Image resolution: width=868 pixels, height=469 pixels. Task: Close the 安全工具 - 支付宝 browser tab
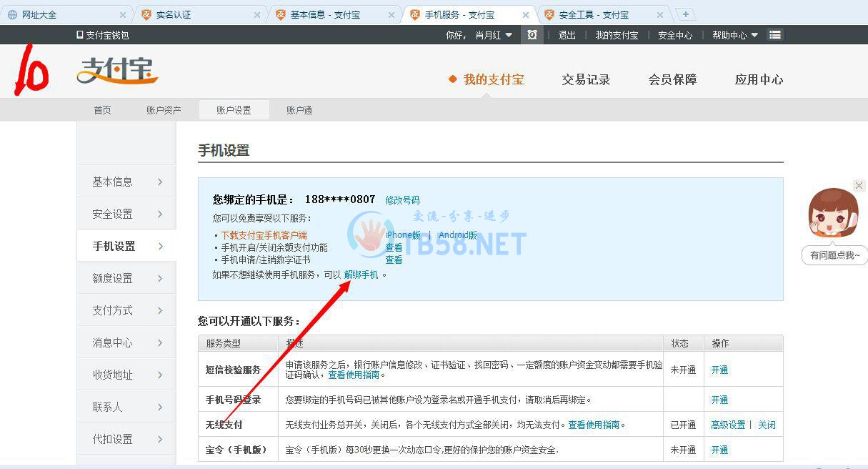pyautogui.click(x=660, y=14)
